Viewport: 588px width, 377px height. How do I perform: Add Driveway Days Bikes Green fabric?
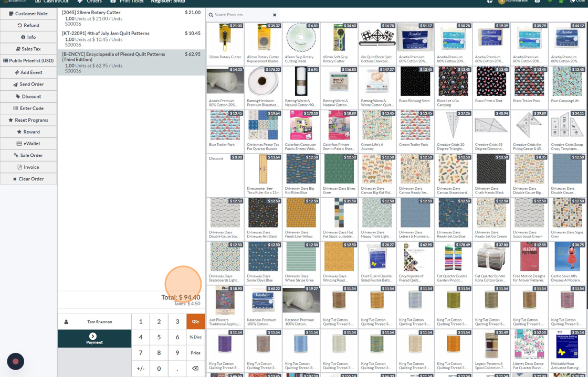coord(339,175)
